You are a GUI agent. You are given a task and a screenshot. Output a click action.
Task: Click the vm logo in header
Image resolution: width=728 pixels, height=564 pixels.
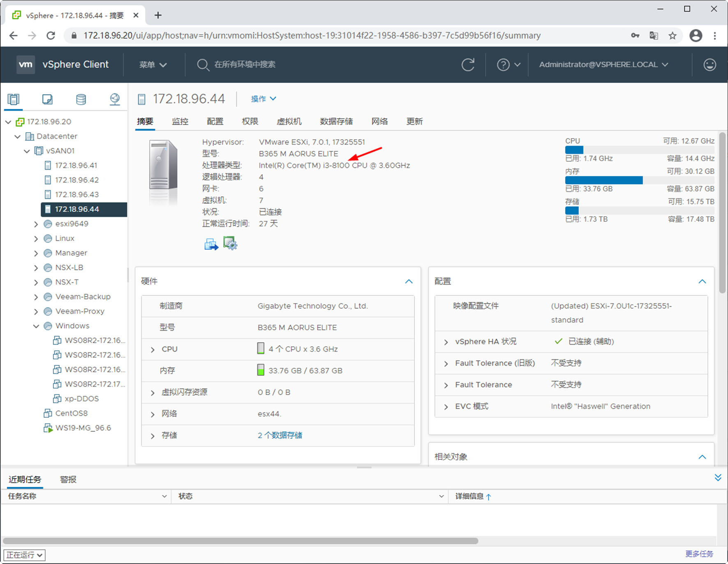pyautogui.click(x=25, y=64)
